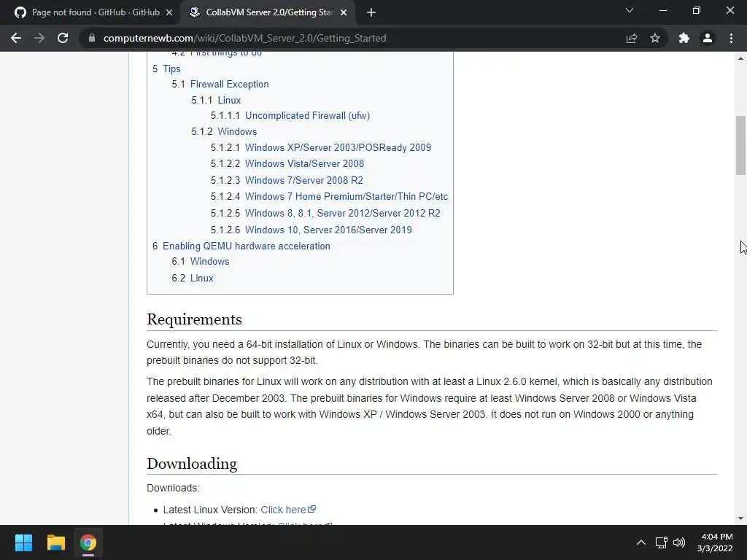Click the page vertical scrollbar thumb
The image size is (747, 560).
[x=741, y=145]
